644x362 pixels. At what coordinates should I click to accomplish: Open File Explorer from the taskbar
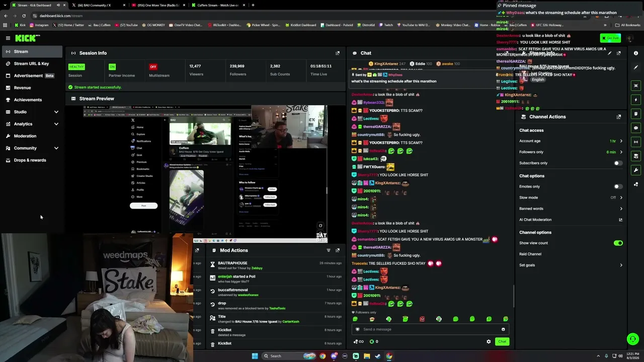(x=367, y=356)
